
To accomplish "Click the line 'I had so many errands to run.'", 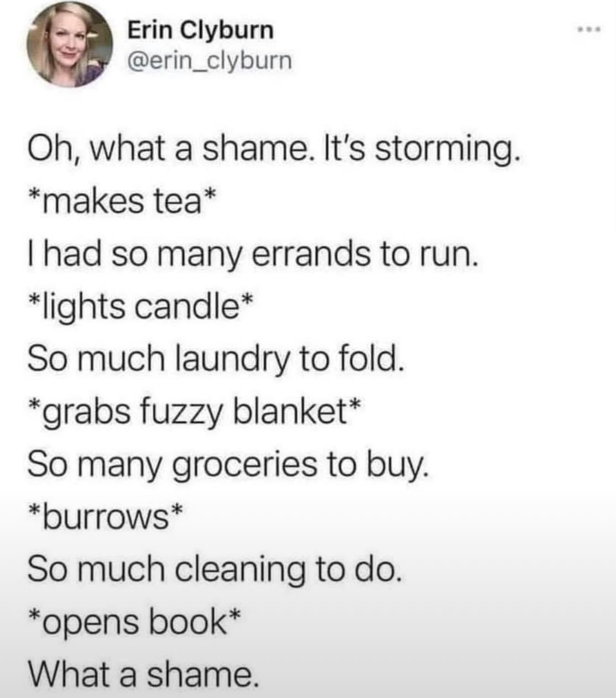I will [x=252, y=256].
